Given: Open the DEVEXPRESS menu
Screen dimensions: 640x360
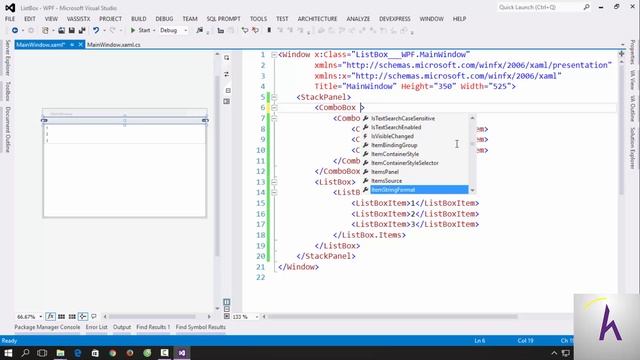Looking at the screenshot, I should point(395,19).
